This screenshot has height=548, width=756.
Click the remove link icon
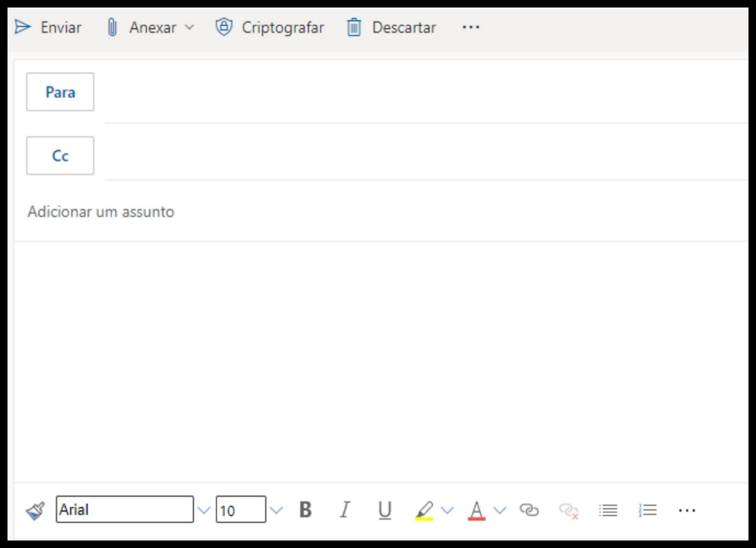coord(568,510)
